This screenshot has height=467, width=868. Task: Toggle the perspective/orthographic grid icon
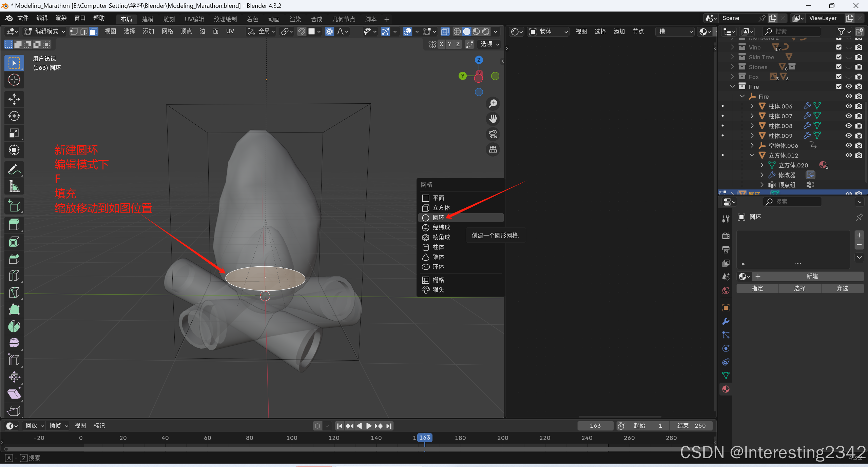(x=493, y=149)
